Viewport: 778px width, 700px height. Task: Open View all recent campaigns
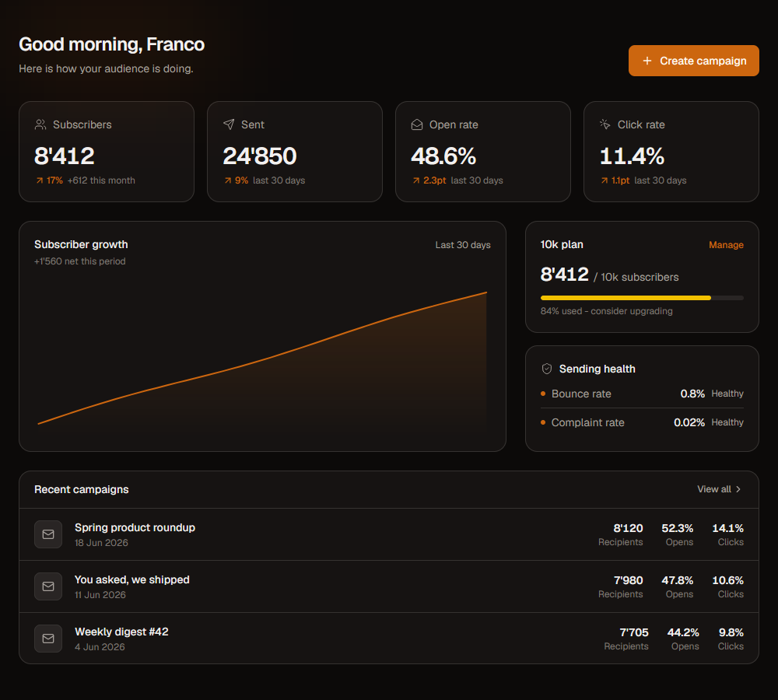719,489
